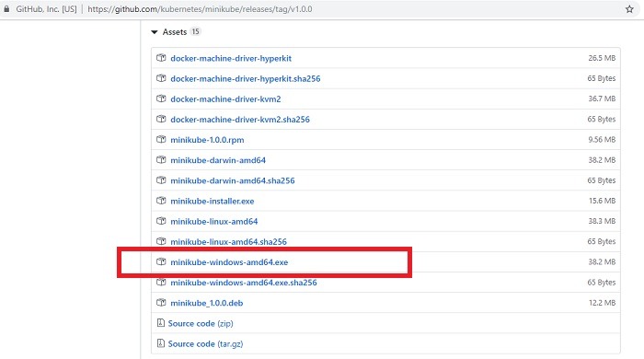Click package icon beside docker-machine-driver-kvm2

(161, 98)
